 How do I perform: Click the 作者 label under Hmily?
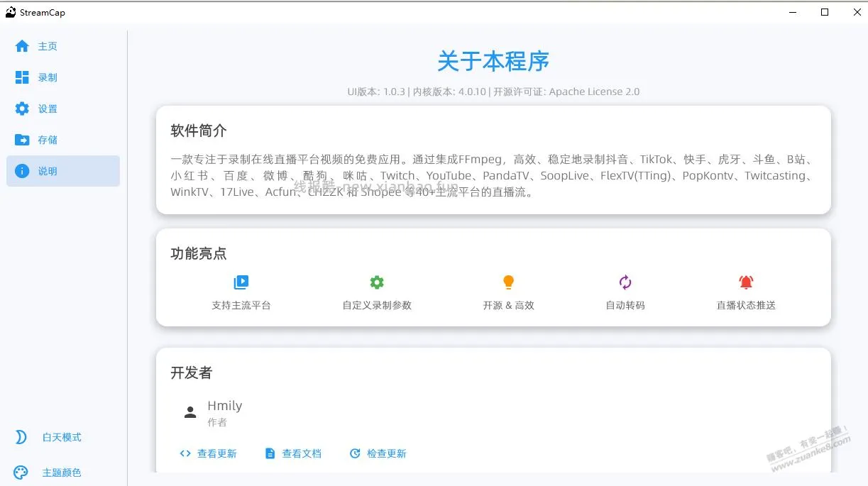pyautogui.click(x=217, y=422)
